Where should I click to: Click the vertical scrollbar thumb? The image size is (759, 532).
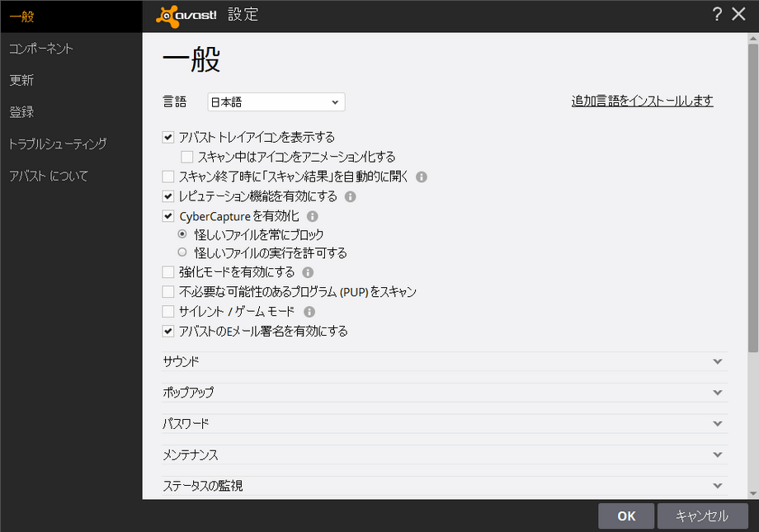point(752,197)
